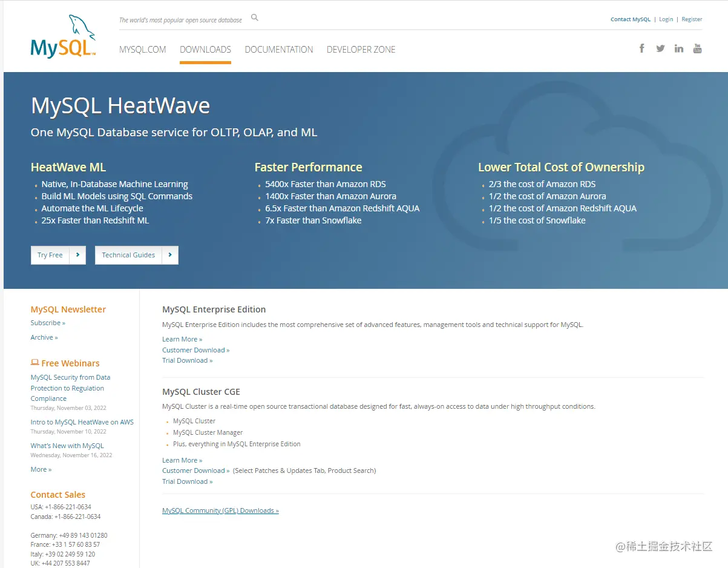This screenshot has height=568, width=728.
Task: Click Enterprise Edition Learn More link
Action: (182, 339)
